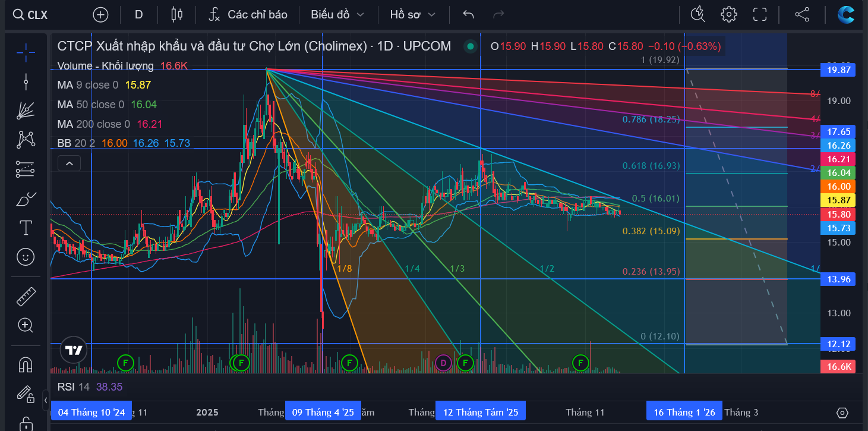Viewport: 868px width, 431px height.
Task: Click the 17.65 price label
Action: (837, 131)
